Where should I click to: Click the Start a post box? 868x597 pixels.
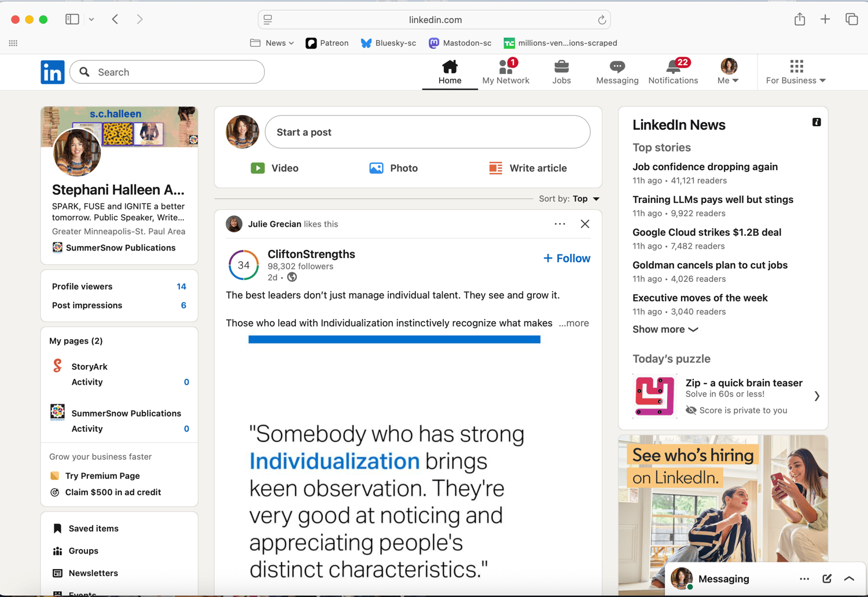[x=428, y=132]
